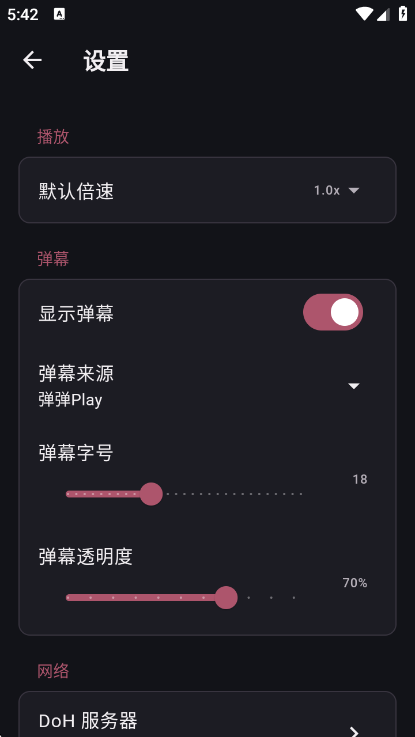Click the right end of 弹幕字号 slider track
This screenshot has height=737, width=415.
[x=300, y=494]
